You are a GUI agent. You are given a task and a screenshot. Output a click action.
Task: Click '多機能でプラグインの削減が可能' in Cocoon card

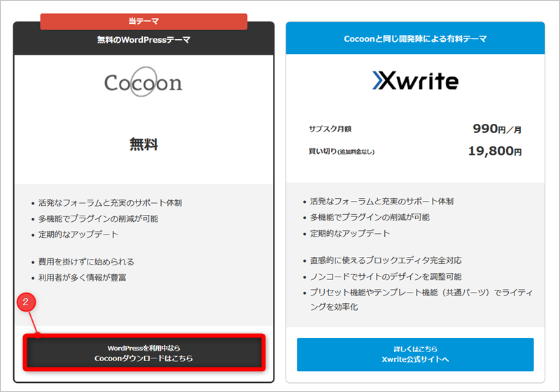(98, 218)
